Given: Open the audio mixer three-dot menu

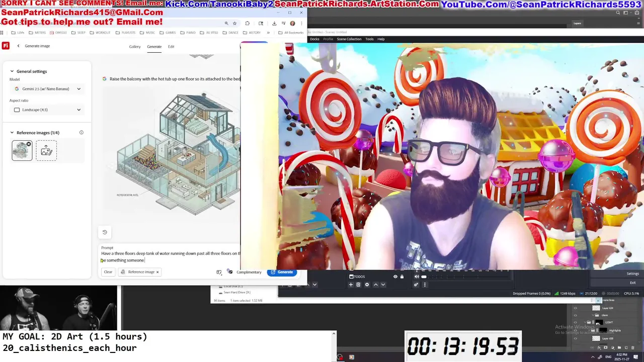Looking at the screenshot, I should click(425, 285).
